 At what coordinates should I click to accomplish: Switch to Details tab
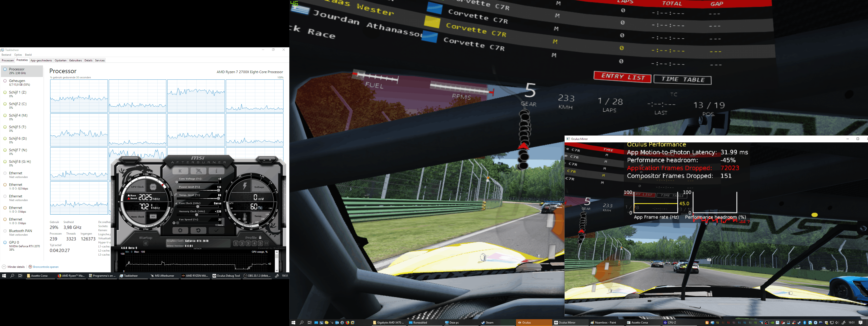tap(89, 60)
